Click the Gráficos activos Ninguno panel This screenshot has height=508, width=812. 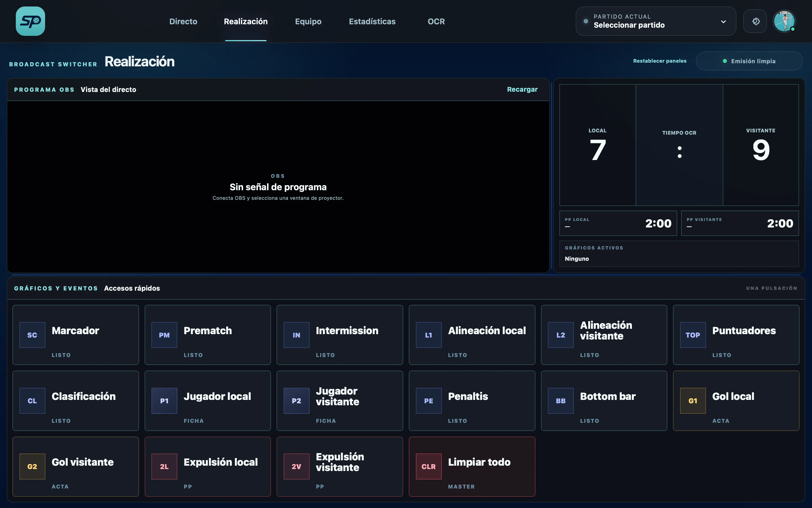[679, 254]
